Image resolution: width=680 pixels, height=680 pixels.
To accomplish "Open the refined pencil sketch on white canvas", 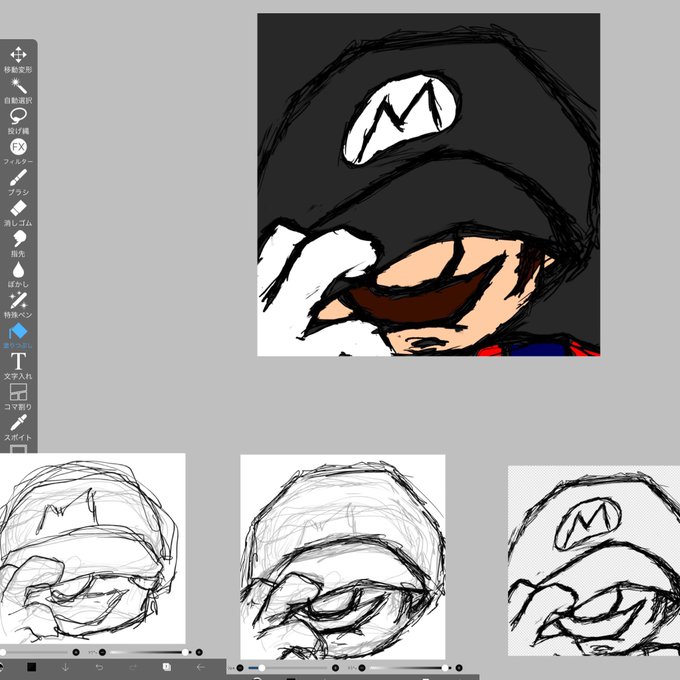I will (x=343, y=557).
